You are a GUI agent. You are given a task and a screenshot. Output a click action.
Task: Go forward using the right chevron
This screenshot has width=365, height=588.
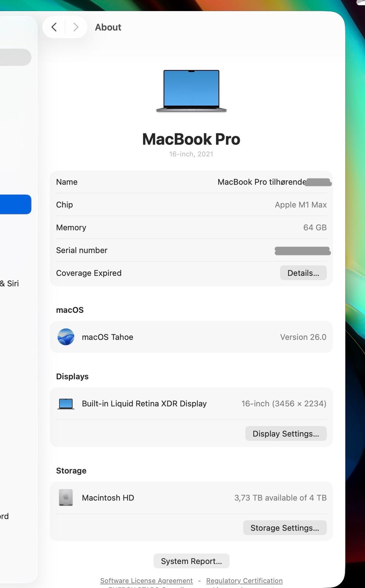click(76, 27)
